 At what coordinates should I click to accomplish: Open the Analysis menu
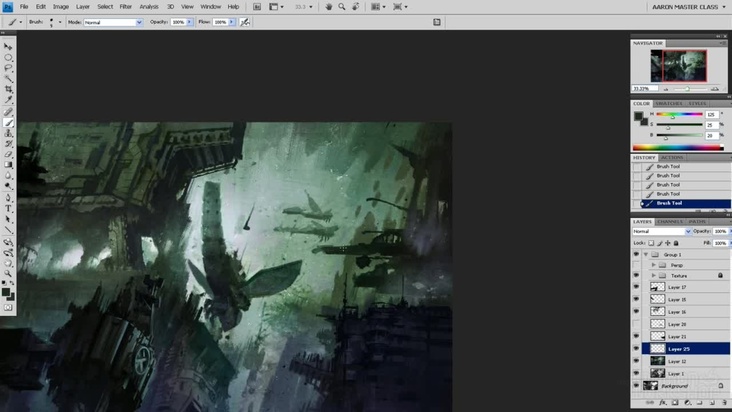pyautogui.click(x=149, y=7)
